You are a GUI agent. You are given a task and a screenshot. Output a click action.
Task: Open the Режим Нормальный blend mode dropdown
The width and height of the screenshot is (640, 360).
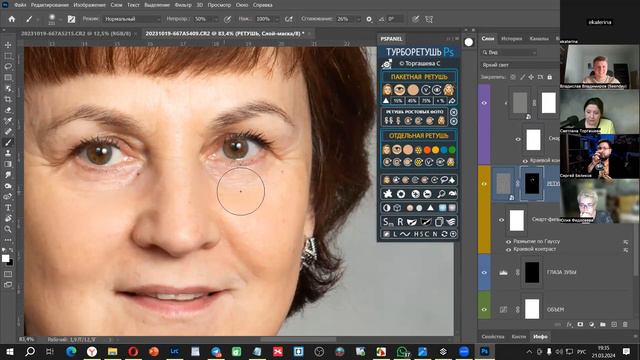pos(131,19)
